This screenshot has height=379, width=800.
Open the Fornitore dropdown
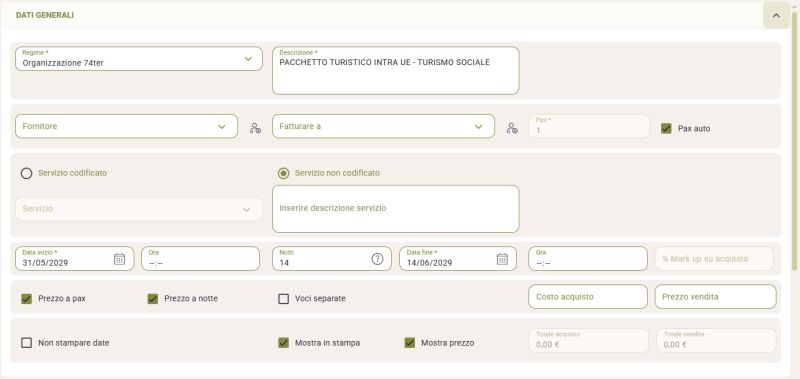click(x=127, y=126)
